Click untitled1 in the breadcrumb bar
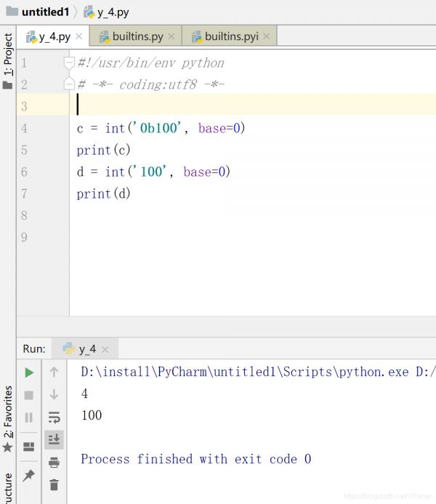 click(45, 12)
